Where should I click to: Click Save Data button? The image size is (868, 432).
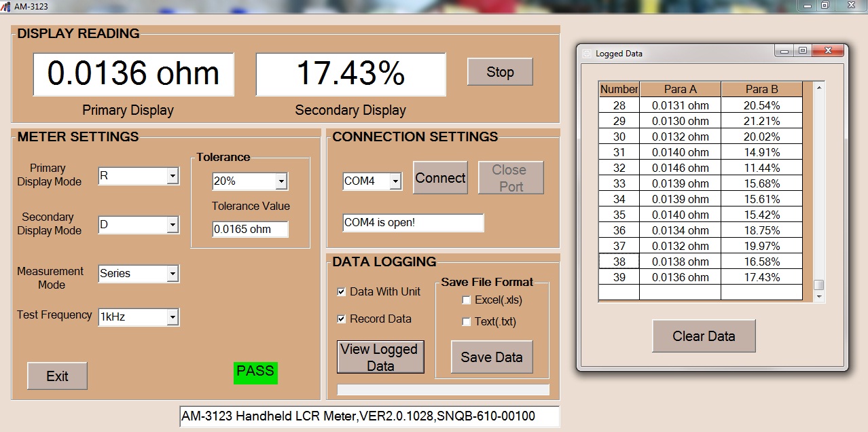pos(492,357)
